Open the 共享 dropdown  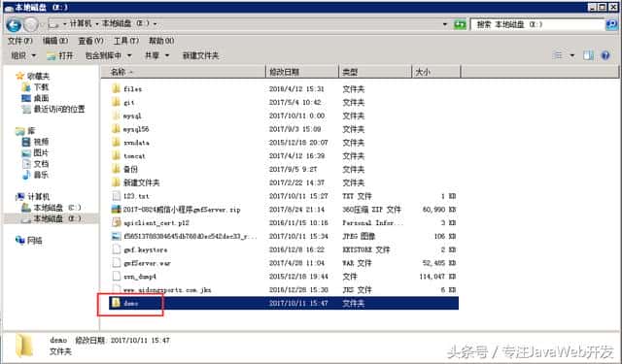[156, 55]
